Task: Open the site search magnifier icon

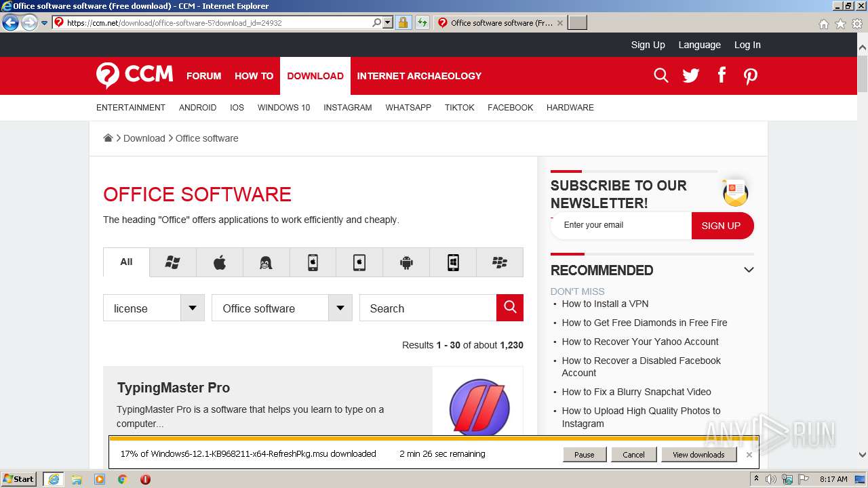Action: coord(661,75)
